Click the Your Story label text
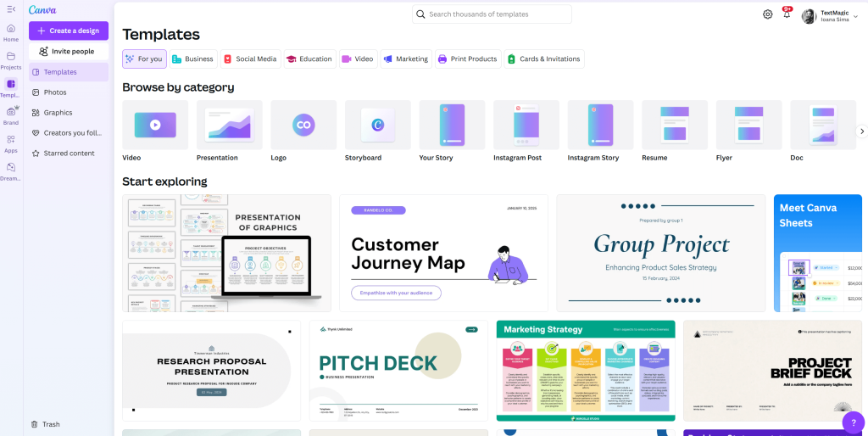868x436 pixels. (x=436, y=158)
